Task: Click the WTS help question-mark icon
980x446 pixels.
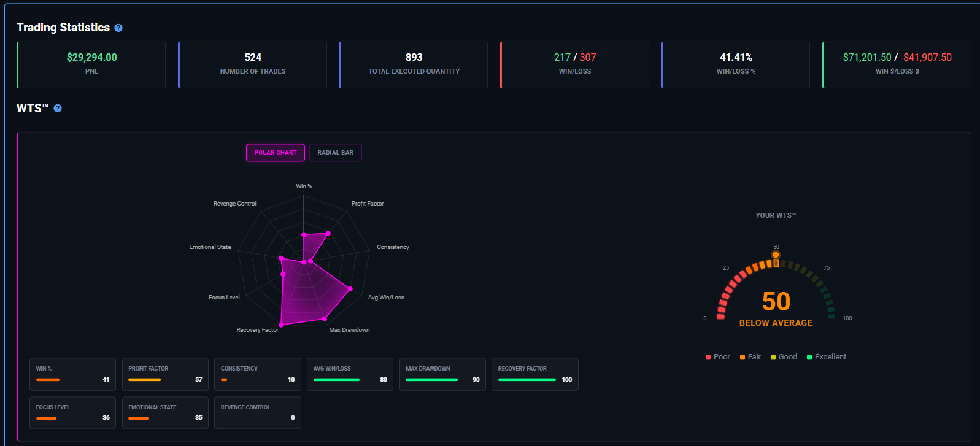Action: pos(58,109)
